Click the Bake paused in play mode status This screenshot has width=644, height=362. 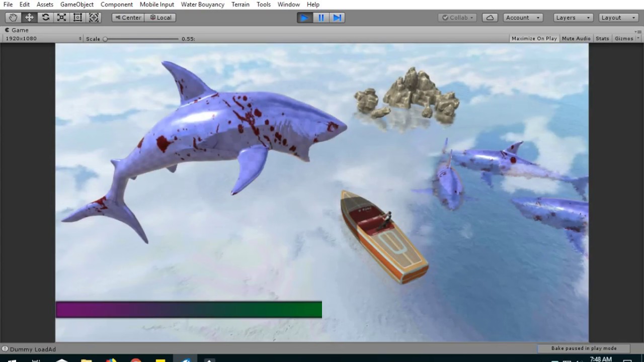(584, 348)
